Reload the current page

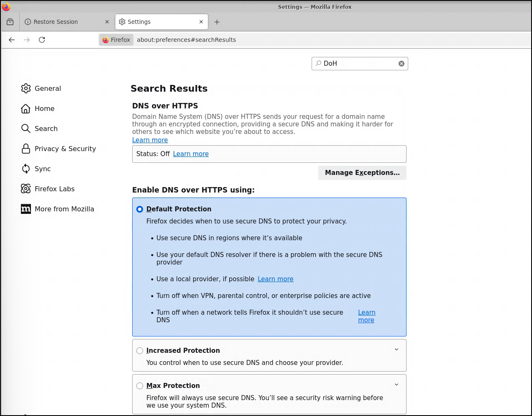(x=42, y=40)
